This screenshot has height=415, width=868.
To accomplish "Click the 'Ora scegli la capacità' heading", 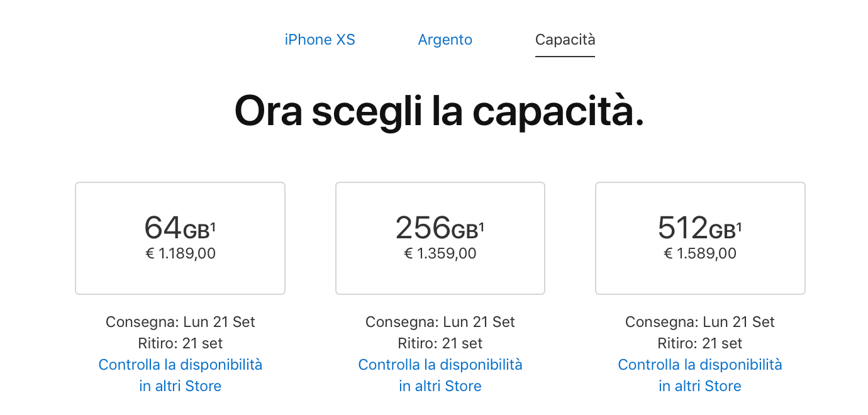I will pyautogui.click(x=439, y=111).
